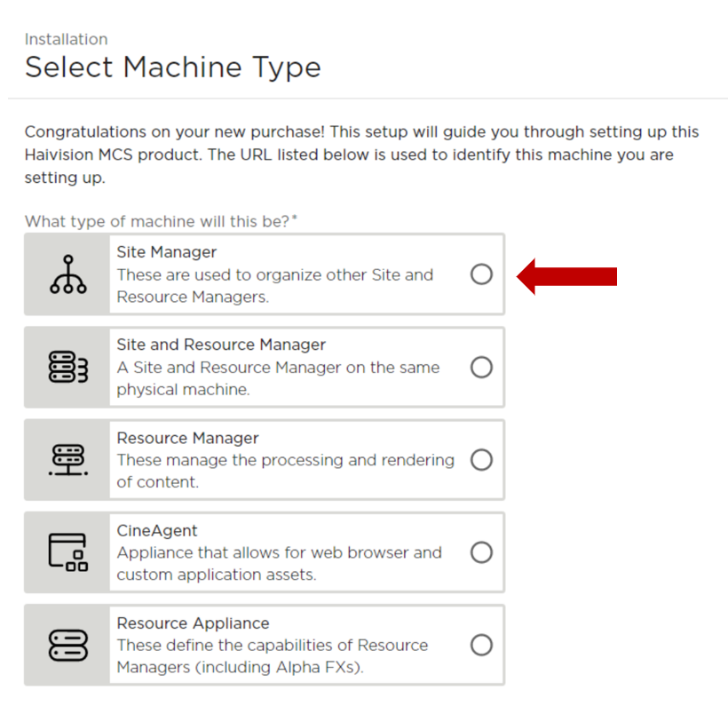
Task: Click the Select Machine Type heading
Action: (172, 67)
